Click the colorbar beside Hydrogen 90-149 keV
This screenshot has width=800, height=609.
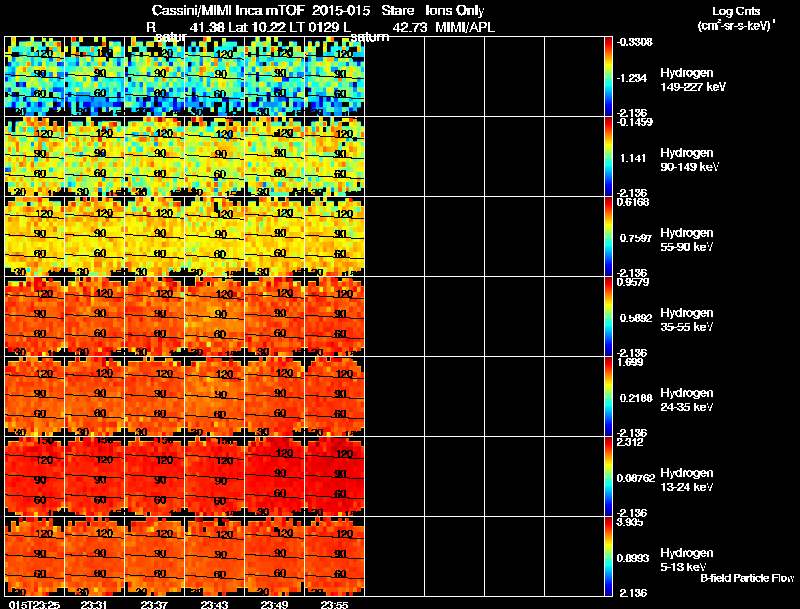608,157
